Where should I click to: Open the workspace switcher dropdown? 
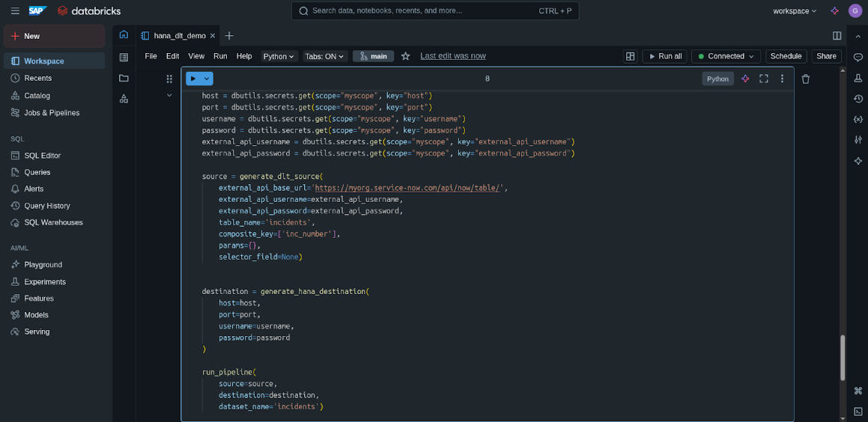click(x=795, y=11)
